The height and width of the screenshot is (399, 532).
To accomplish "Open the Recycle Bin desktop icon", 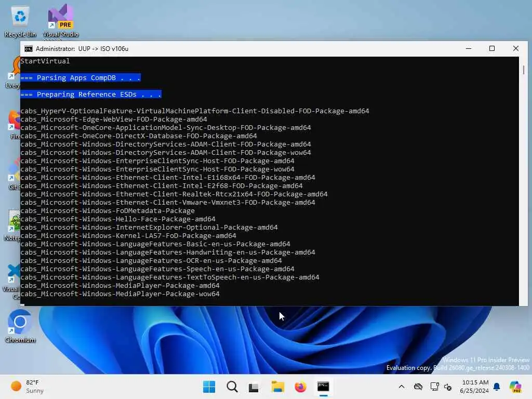I will (20, 21).
